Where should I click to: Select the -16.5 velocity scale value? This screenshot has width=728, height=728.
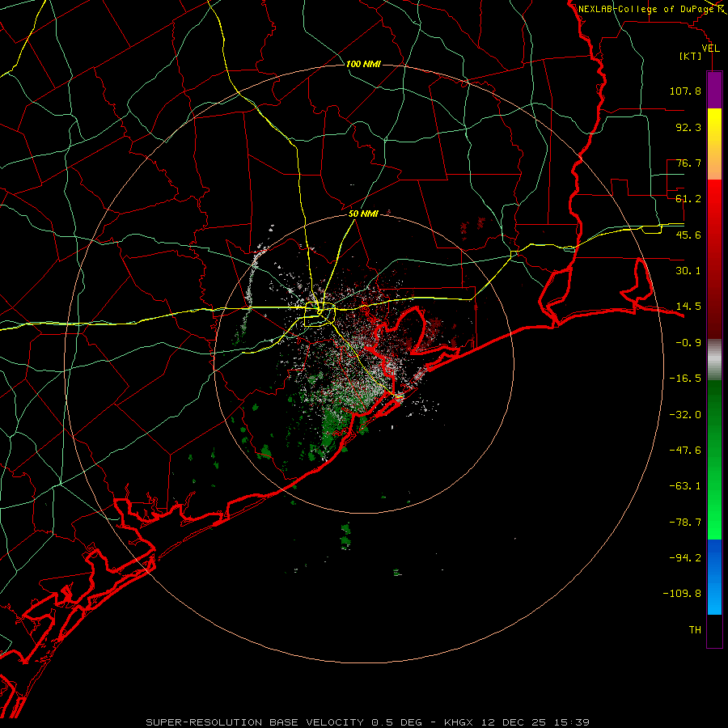point(685,379)
